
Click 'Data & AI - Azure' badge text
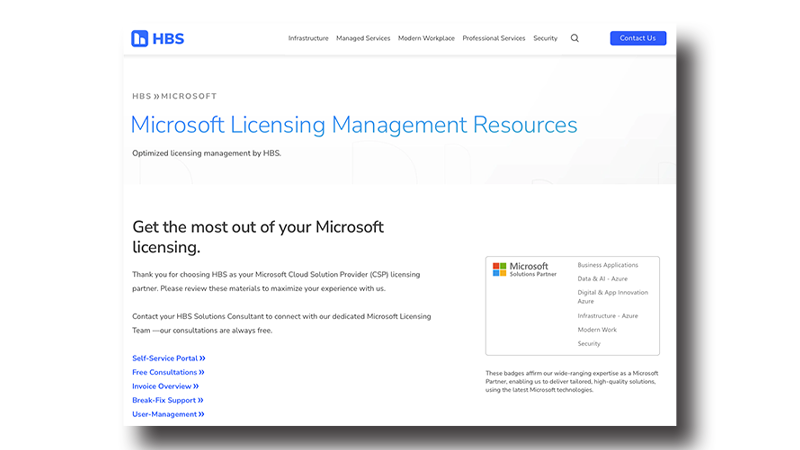coord(603,279)
